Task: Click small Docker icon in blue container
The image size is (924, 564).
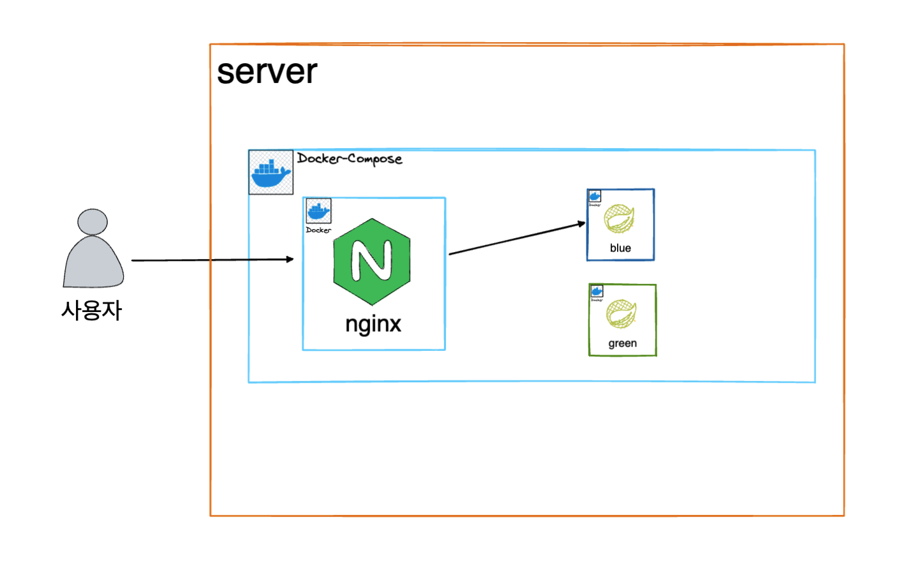Action: (x=595, y=196)
